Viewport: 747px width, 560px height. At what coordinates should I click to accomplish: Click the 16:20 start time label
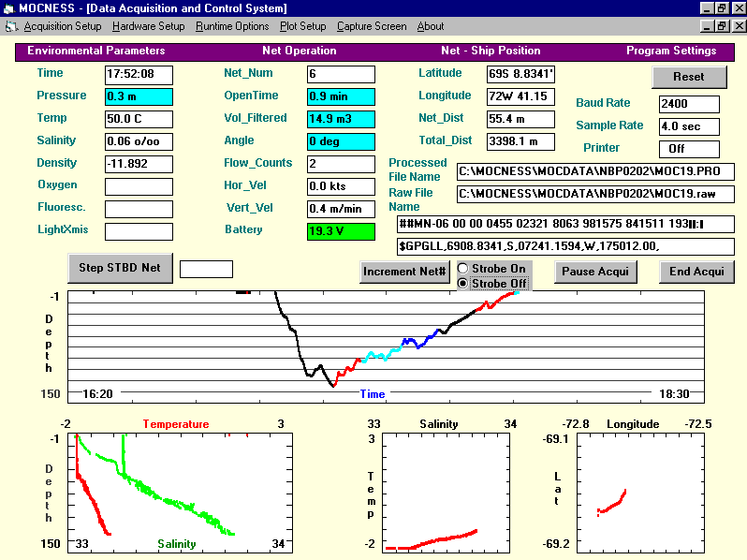coord(97,394)
